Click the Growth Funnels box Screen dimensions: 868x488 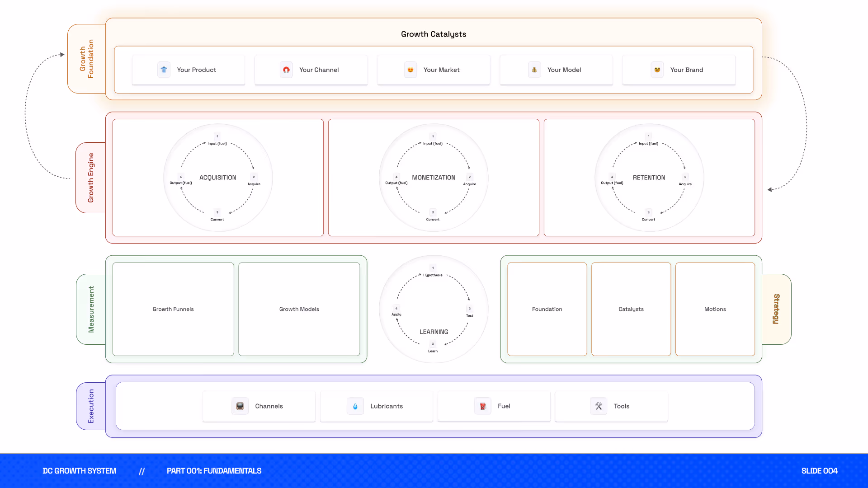tap(173, 309)
